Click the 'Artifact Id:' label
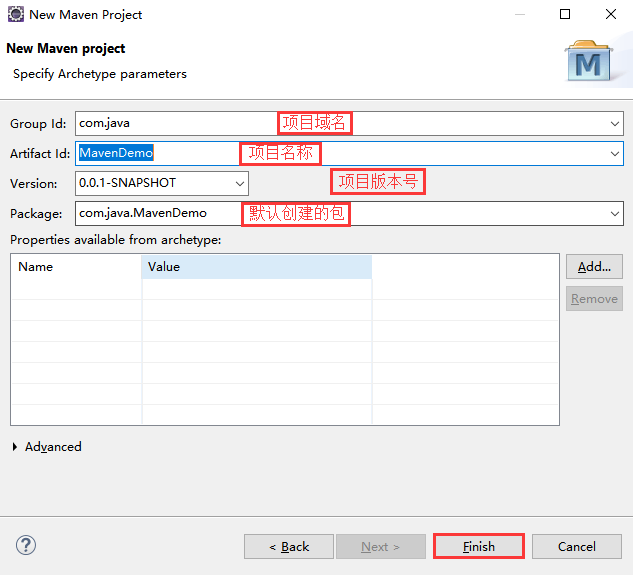The image size is (633, 575). [40, 153]
